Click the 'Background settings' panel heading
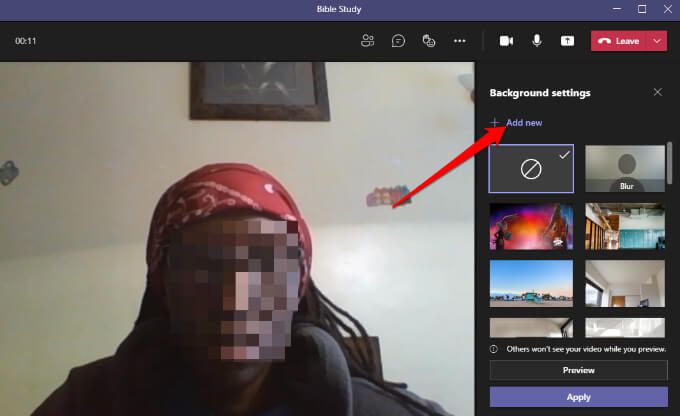The width and height of the screenshot is (680, 416). [540, 93]
